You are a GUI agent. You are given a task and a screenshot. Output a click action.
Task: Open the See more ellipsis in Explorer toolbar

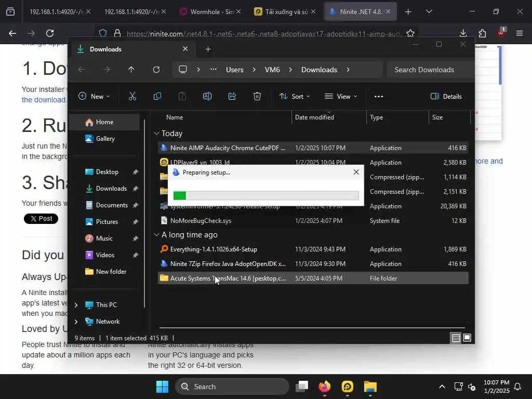click(x=379, y=96)
